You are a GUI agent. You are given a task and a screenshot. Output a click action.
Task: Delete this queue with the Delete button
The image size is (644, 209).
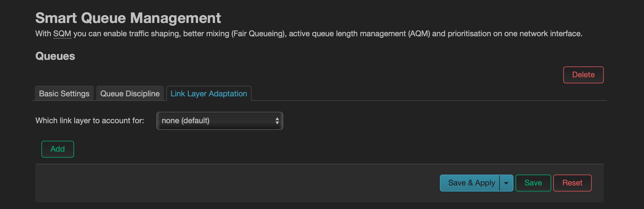[583, 75]
